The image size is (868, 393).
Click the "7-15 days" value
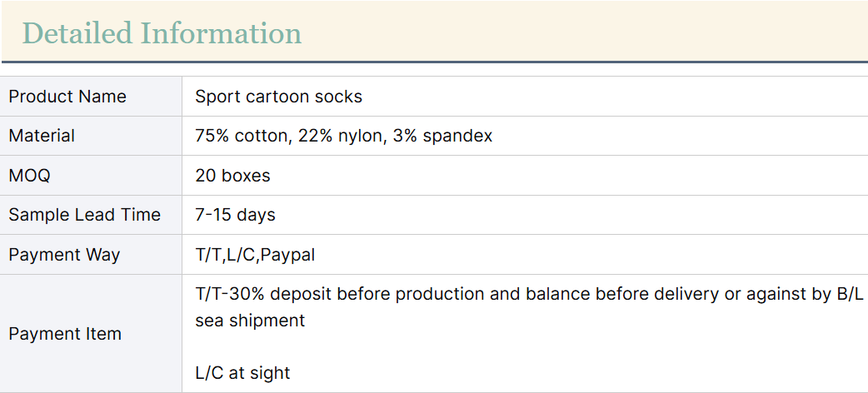pos(235,215)
